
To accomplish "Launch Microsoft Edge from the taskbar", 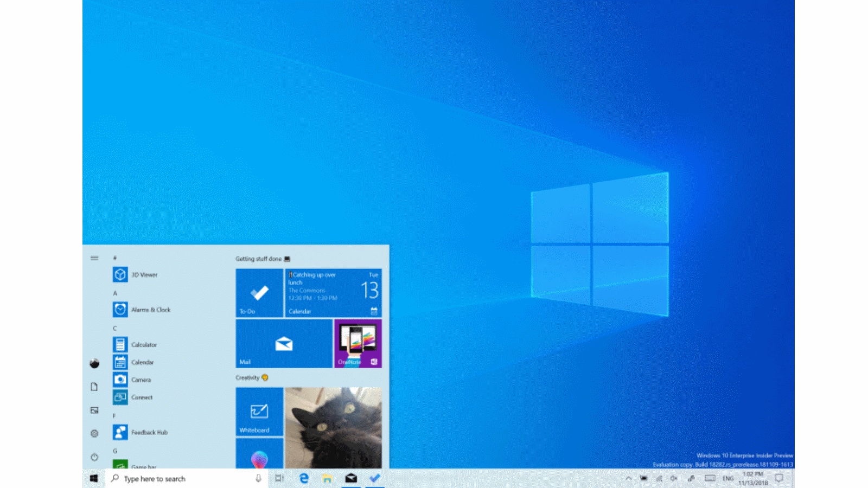I will (x=303, y=478).
